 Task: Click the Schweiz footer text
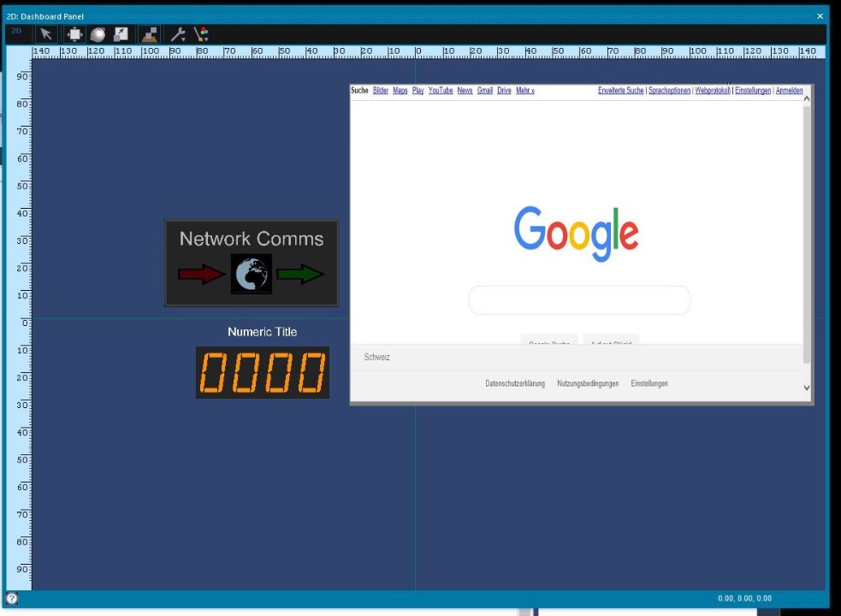click(377, 358)
